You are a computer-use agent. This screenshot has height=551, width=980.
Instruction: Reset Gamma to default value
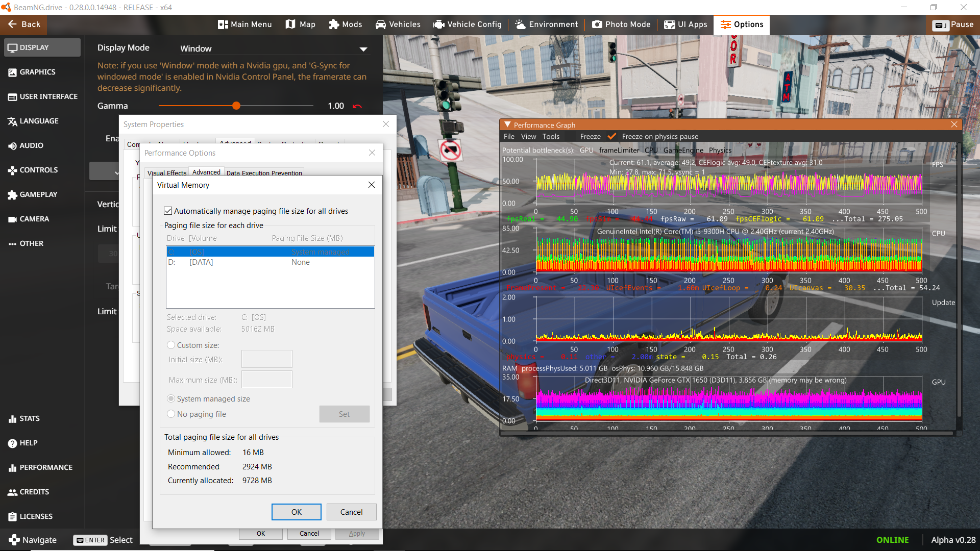pyautogui.click(x=357, y=106)
